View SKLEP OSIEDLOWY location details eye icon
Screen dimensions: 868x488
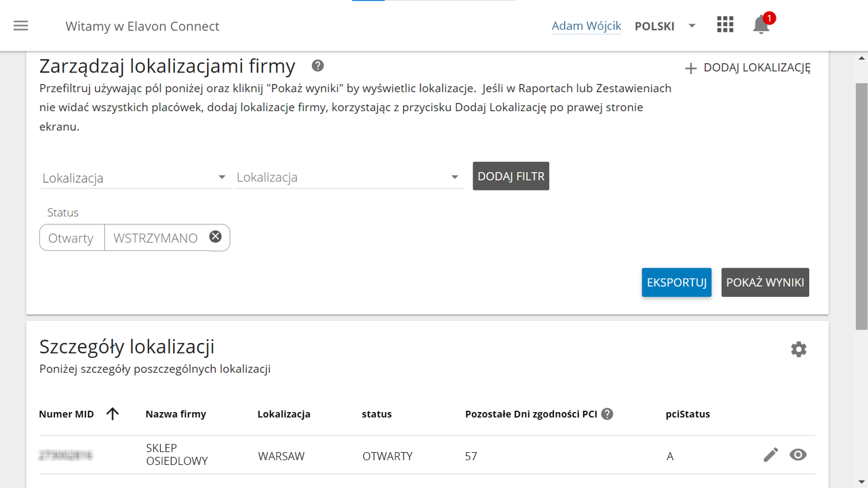coord(798,455)
